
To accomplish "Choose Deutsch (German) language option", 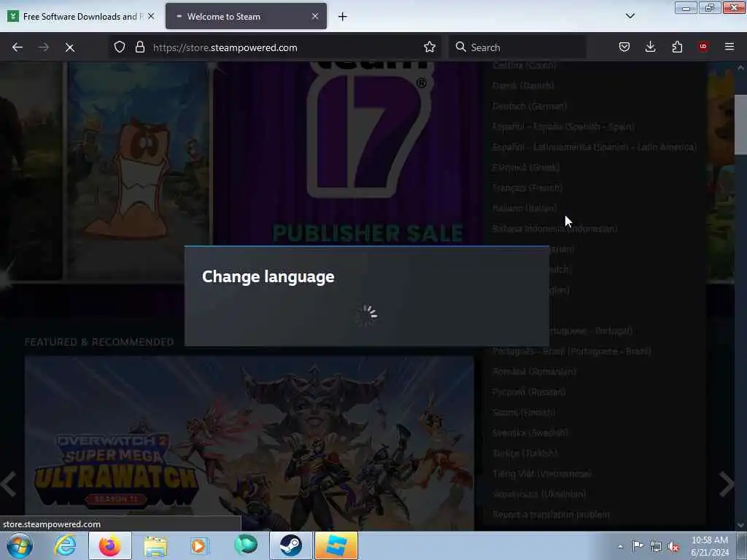I will tap(530, 106).
